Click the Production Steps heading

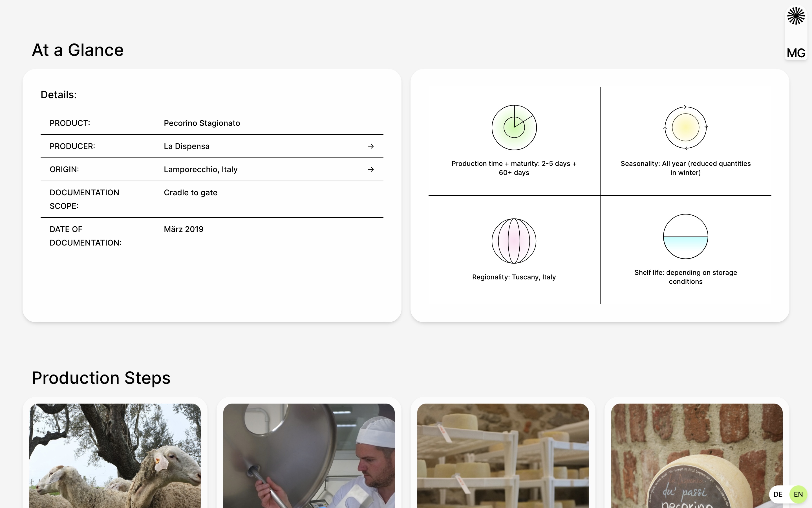pos(101,378)
